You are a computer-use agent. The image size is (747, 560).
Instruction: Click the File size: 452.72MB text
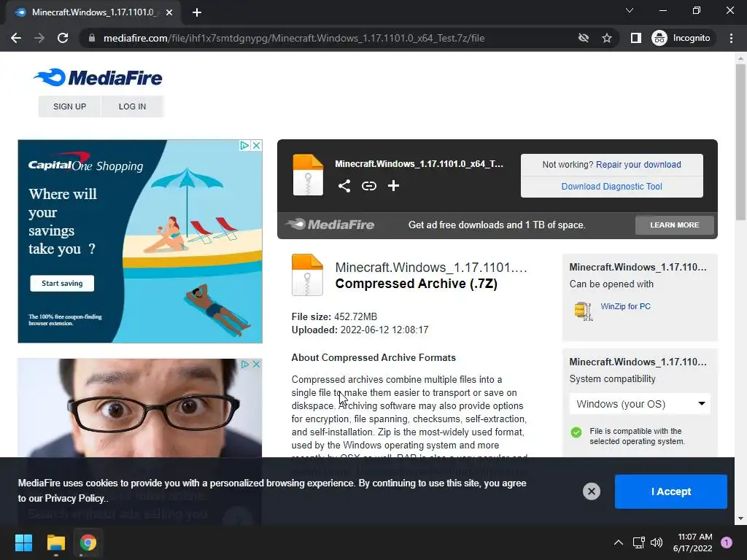click(334, 316)
